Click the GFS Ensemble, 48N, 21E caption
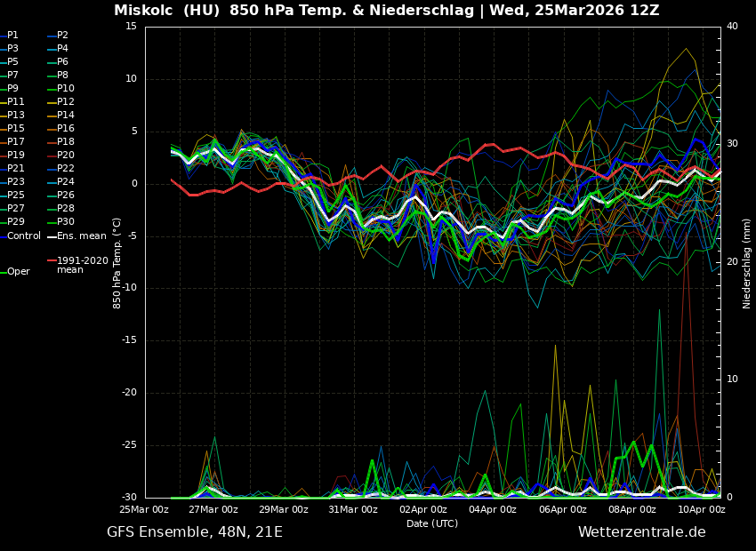The width and height of the screenshot is (756, 551). point(195,532)
